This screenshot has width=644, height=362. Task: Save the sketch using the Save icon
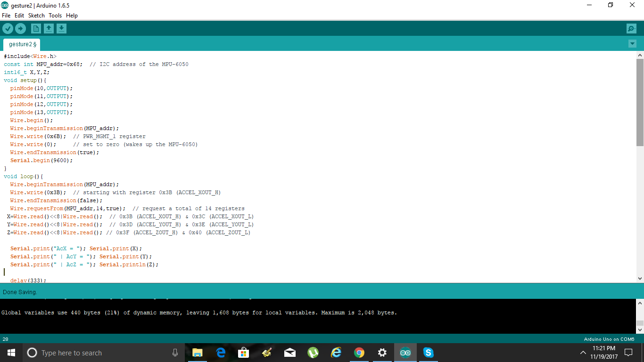click(61, 28)
